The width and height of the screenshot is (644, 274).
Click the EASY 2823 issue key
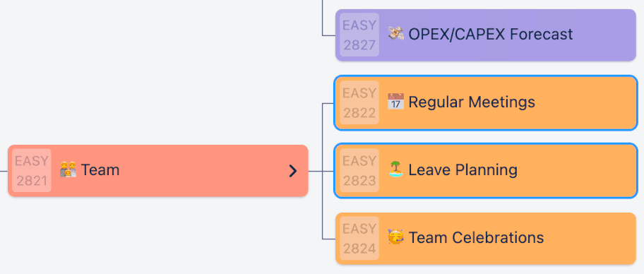[x=359, y=170]
